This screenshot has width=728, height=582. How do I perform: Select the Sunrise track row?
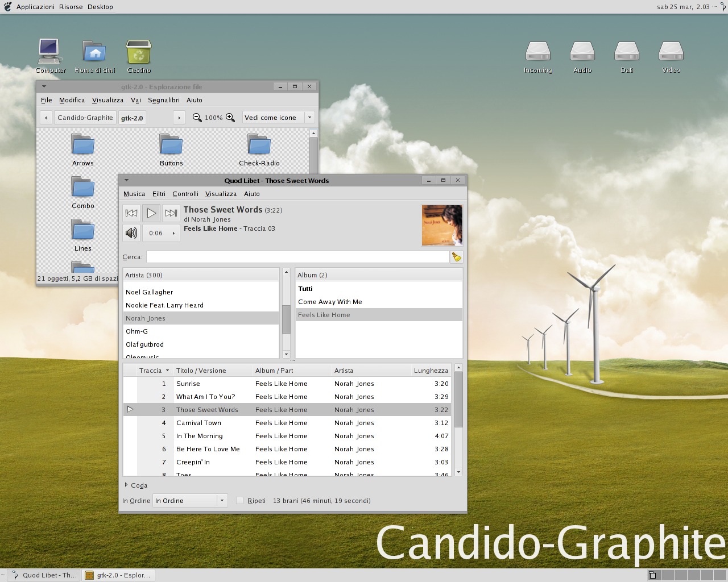pos(287,384)
